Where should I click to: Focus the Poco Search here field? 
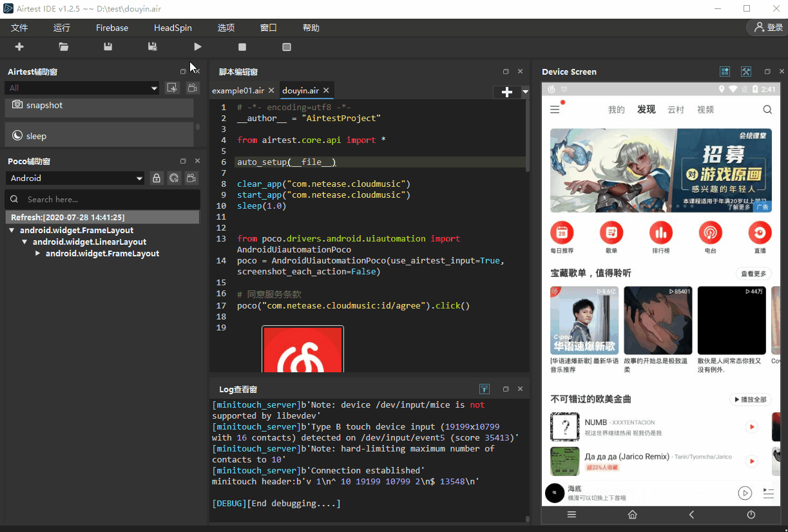click(x=102, y=199)
